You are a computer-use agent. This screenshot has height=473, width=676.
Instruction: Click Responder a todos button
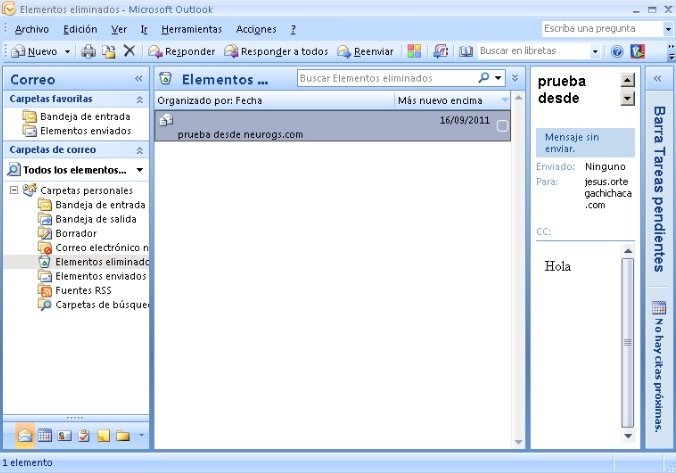tap(276, 52)
